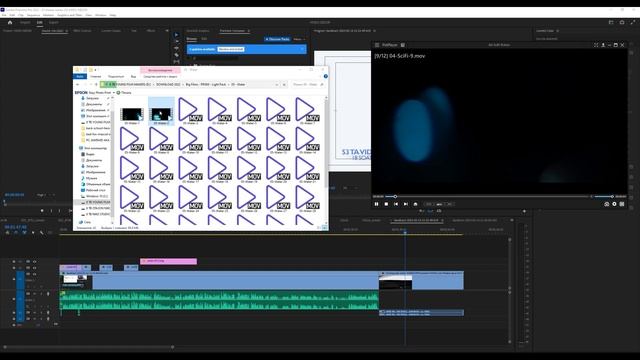Select the first video thumbnail in Explorer

point(132,114)
